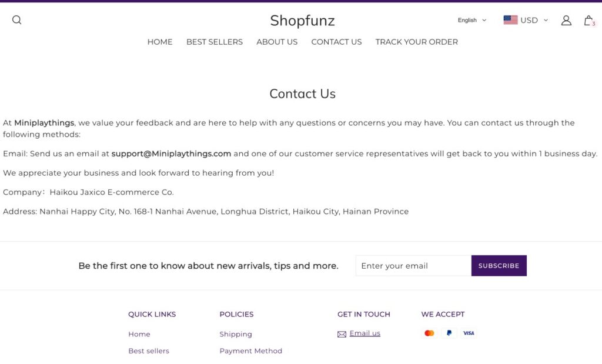
Task: Click the Shopfunz store logo
Action: tap(302, 21)
